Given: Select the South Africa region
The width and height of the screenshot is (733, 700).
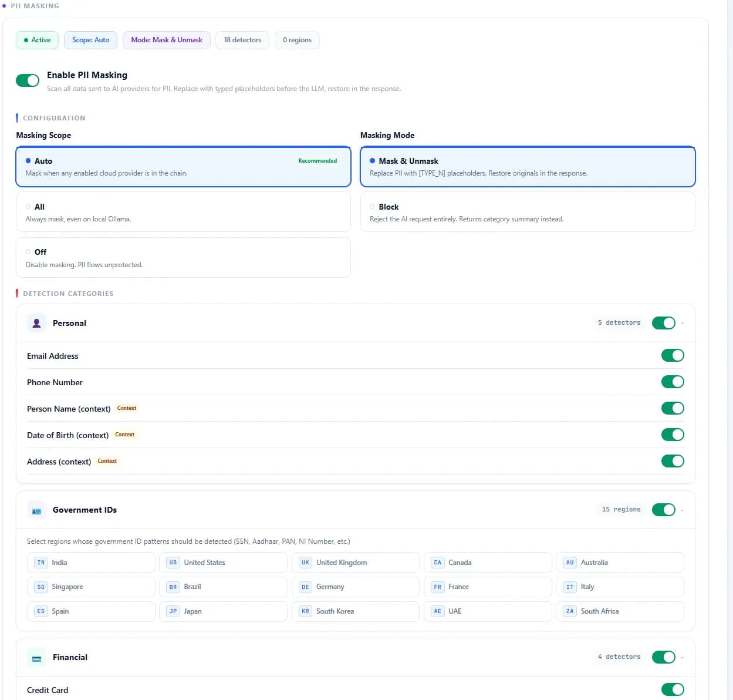Looking at the screenshot, I should tap(620, 611).
